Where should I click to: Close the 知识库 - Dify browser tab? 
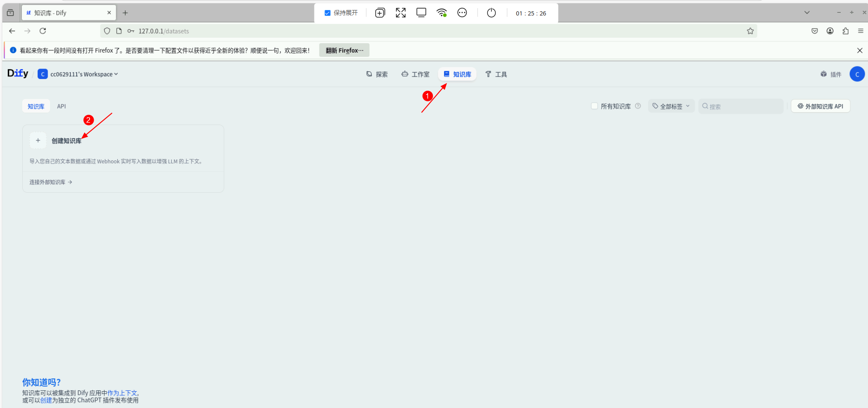109,13
